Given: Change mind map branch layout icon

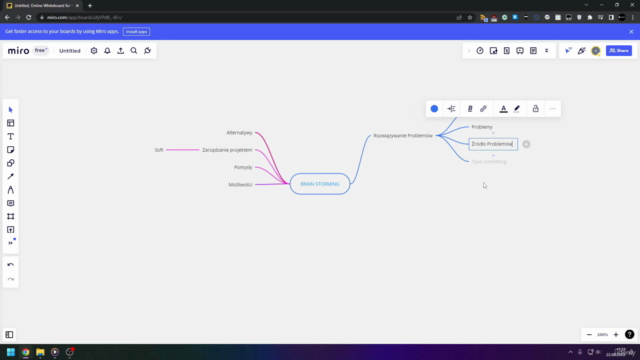Looking at the screenshot, I should tap(451, 109).
